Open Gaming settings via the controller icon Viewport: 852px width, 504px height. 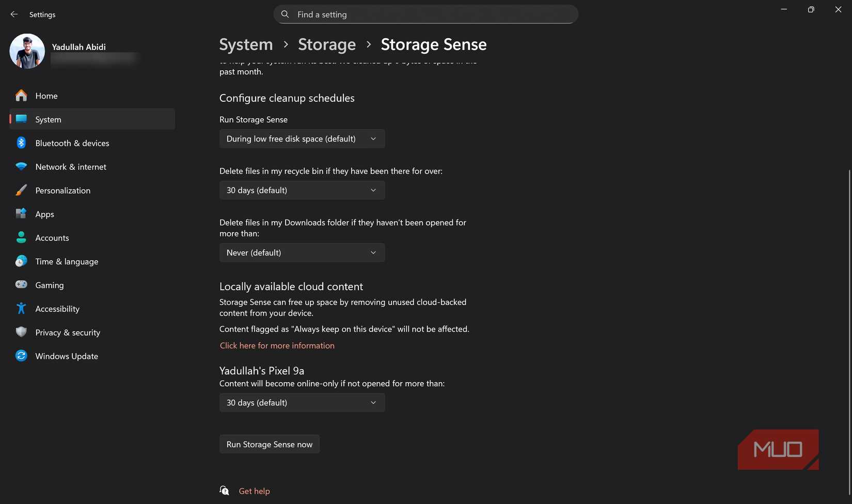click(x=21, y=285)
